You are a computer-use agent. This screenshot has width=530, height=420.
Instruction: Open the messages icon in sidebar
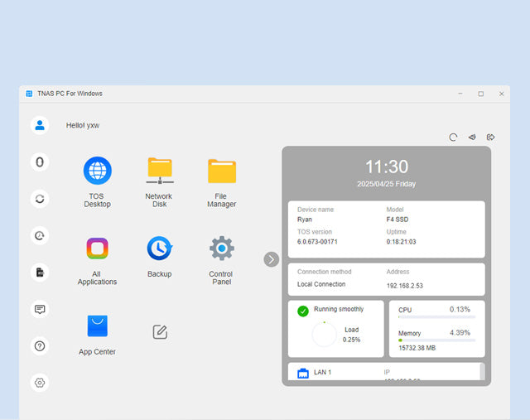(x=40, y=309)
